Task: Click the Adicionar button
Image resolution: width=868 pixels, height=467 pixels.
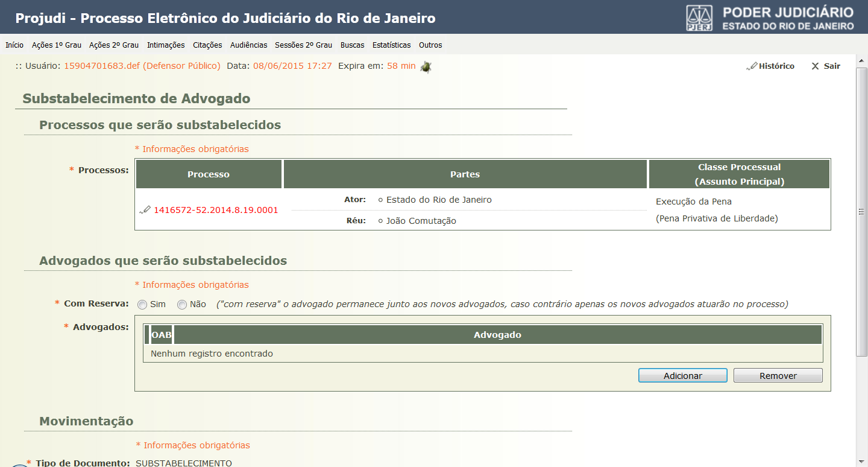Action: (683, 375)
